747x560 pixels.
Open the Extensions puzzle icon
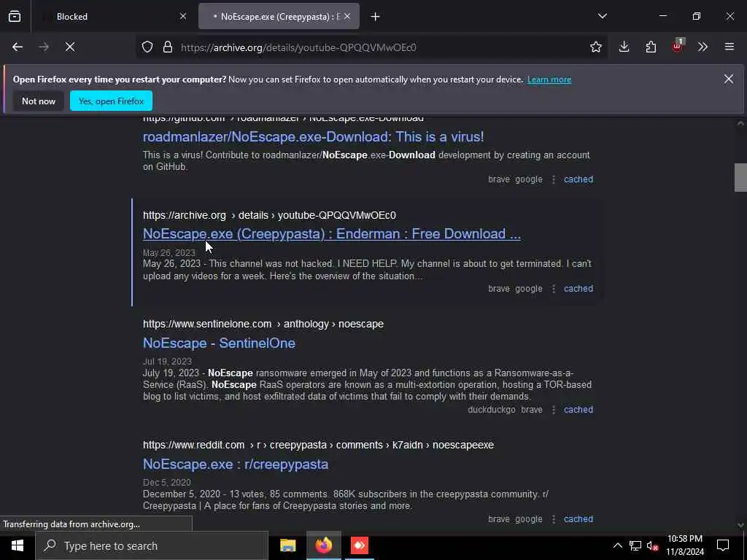click(x=651, y=47)
